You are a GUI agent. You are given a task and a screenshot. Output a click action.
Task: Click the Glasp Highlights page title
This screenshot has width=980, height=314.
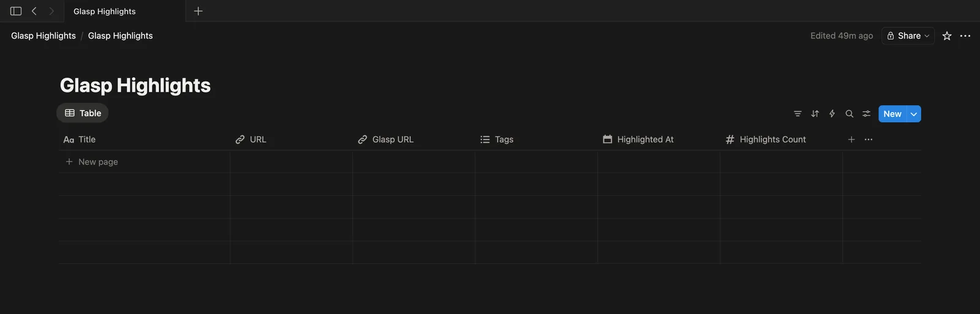(135, 85)
